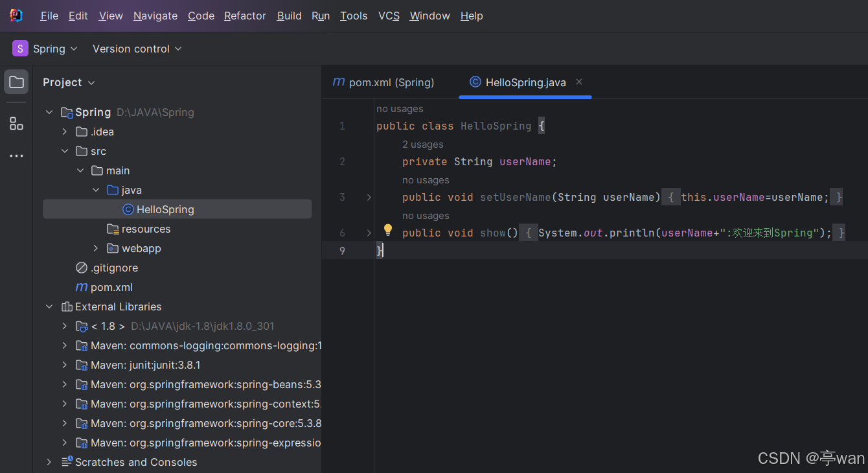Click line number 9 in gutter

342,251
